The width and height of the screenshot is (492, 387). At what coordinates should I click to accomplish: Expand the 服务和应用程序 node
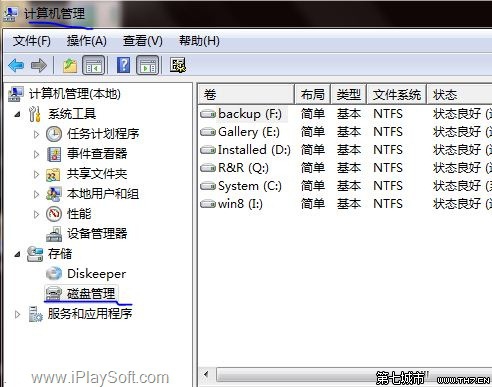coord(17,314)
